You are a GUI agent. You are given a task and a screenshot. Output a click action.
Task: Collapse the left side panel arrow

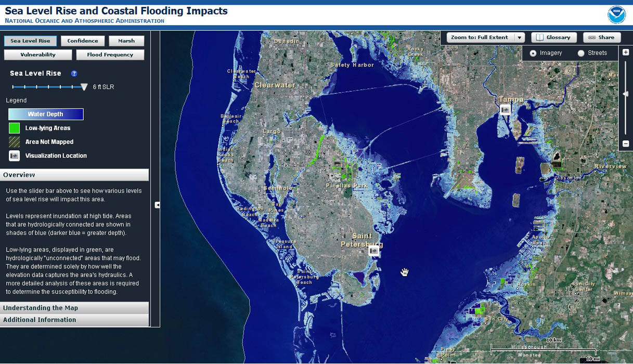(x=157, y=205)
